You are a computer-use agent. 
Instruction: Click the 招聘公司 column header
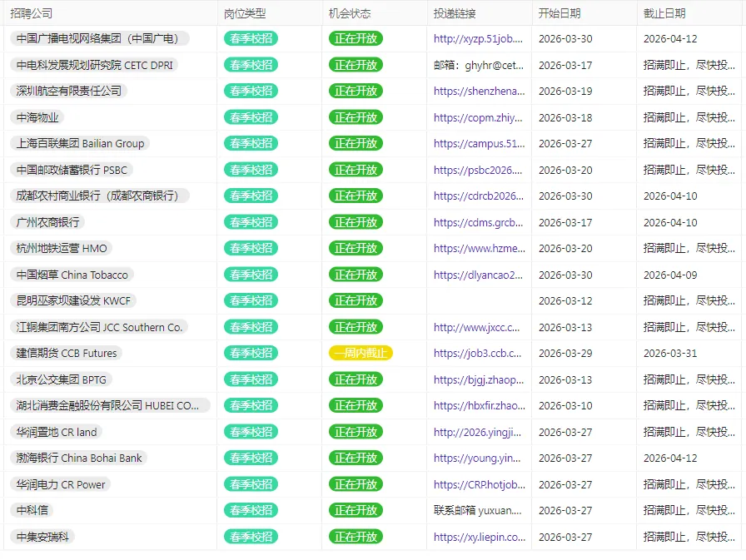coord(32,13)
